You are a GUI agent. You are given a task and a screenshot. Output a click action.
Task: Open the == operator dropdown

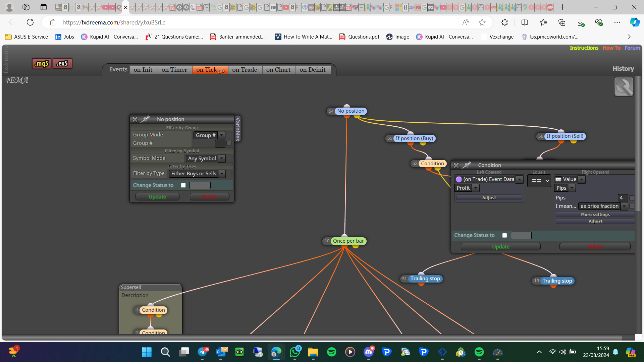[x=539, y=181]
